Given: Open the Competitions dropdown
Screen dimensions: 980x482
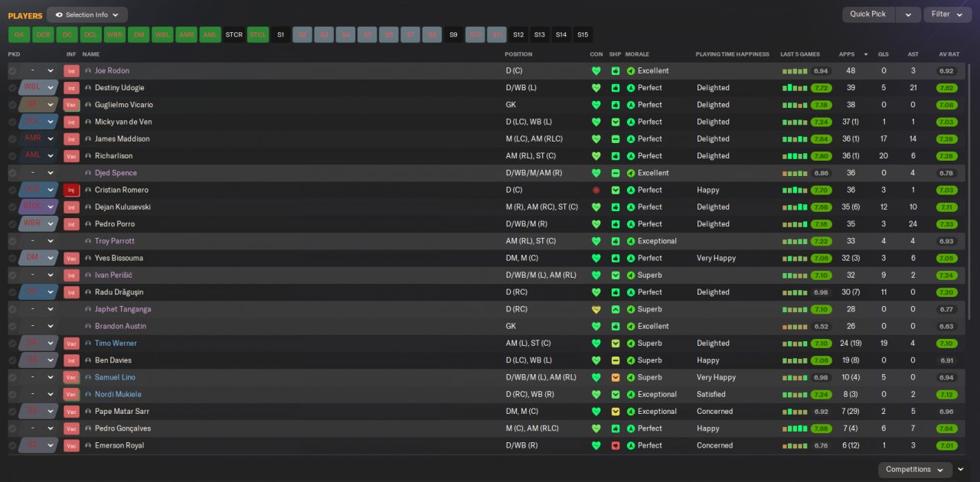Looking at the screenshot, I should tap(915, 469).
